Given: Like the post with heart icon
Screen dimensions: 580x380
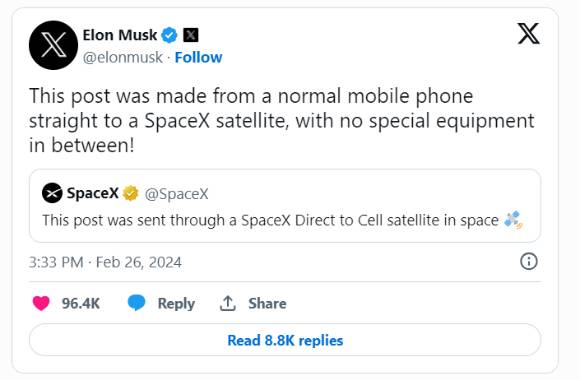Looking at the screenshot, I should point(41,303).
